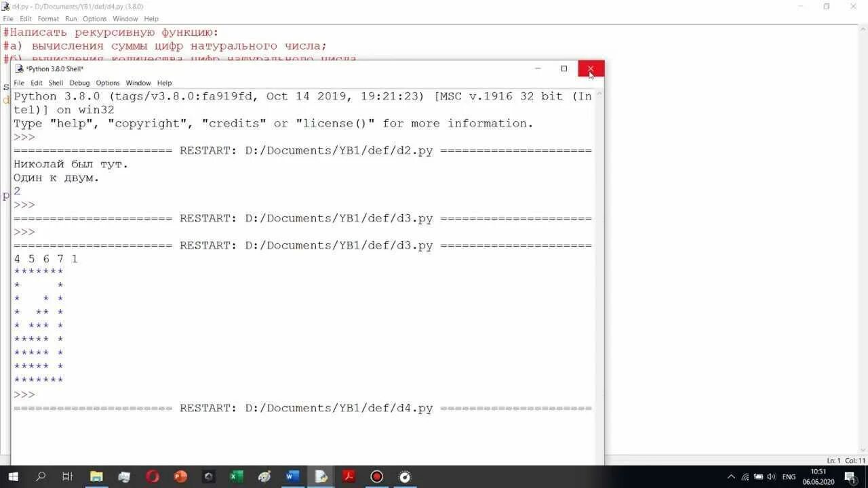Click Python Shell title bar icon
This screenshot has width=868, height=488.
pos(19,69)
